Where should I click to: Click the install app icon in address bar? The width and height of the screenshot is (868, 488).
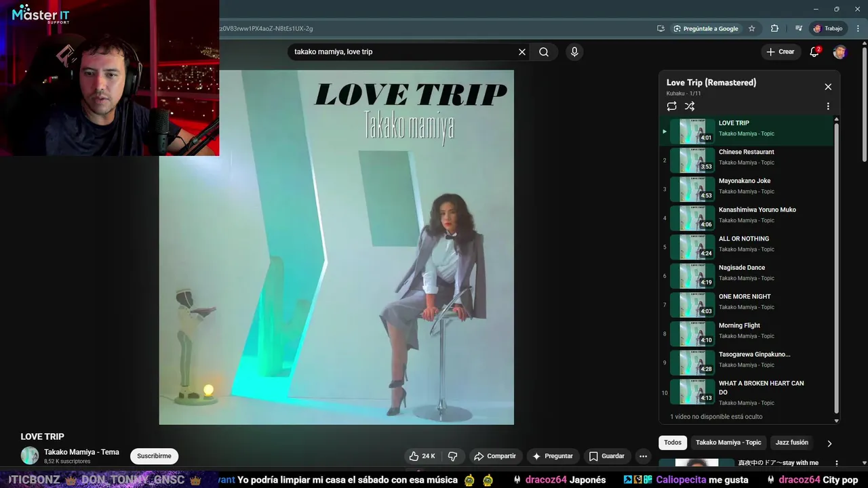tap(660, 28)
